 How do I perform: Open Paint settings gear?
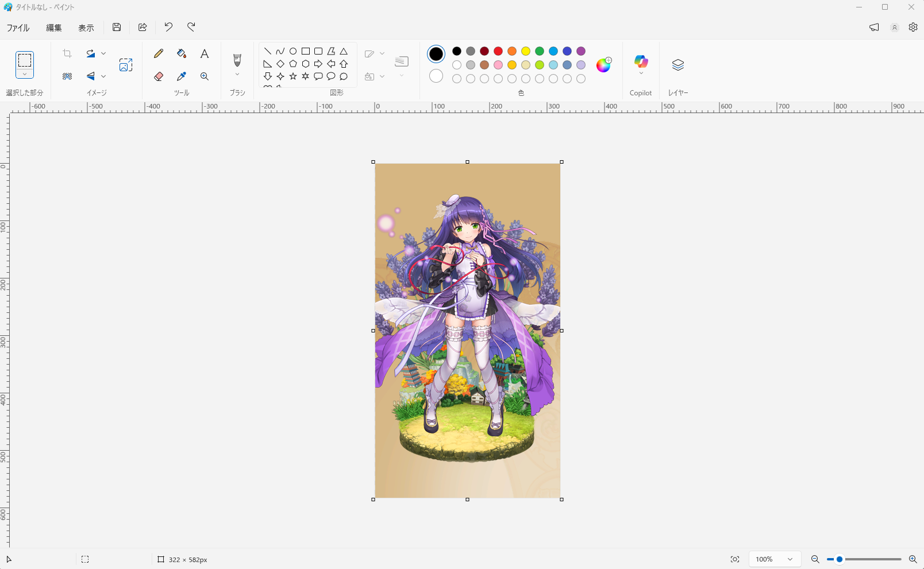coord(913,27)
